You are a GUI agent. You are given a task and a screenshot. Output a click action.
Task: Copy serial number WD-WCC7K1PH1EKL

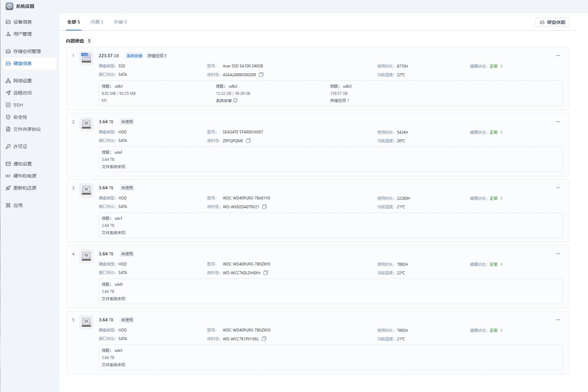point(264,339)
